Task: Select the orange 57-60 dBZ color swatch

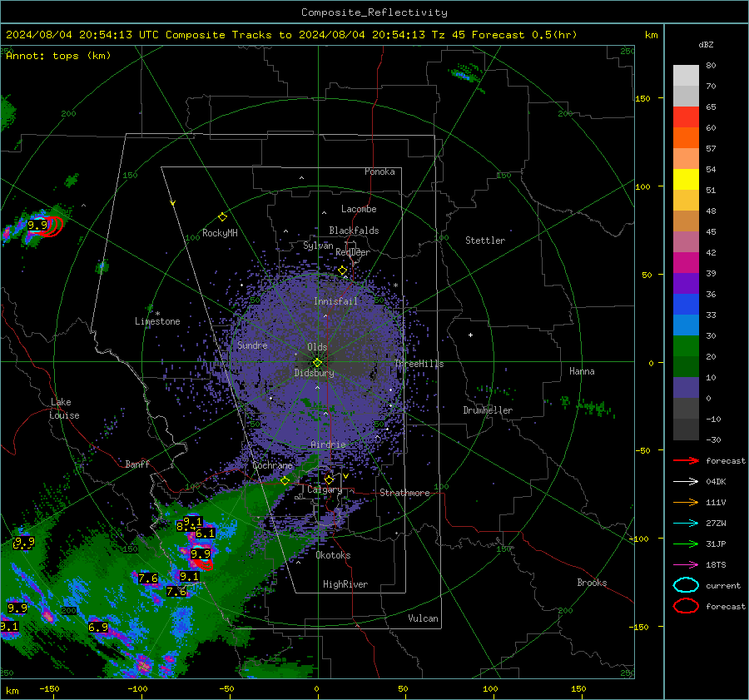Action: (x=686, y=138)
